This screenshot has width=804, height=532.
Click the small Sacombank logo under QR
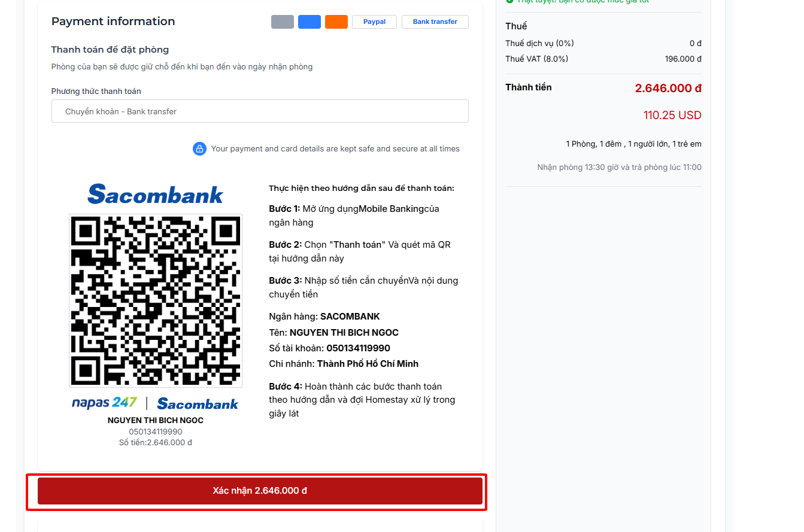tap(198, 404)
